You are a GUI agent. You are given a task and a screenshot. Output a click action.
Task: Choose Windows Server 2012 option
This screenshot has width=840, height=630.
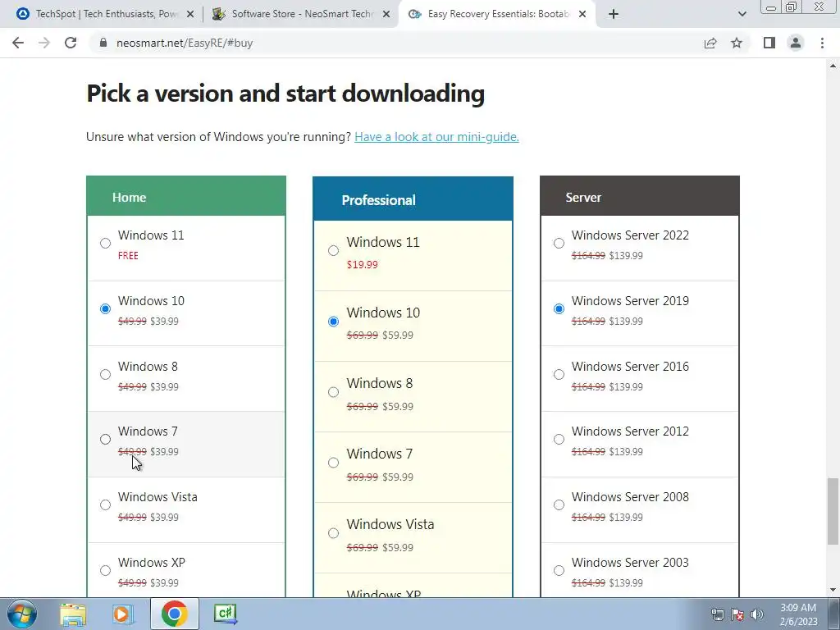(x=559, y=440)
